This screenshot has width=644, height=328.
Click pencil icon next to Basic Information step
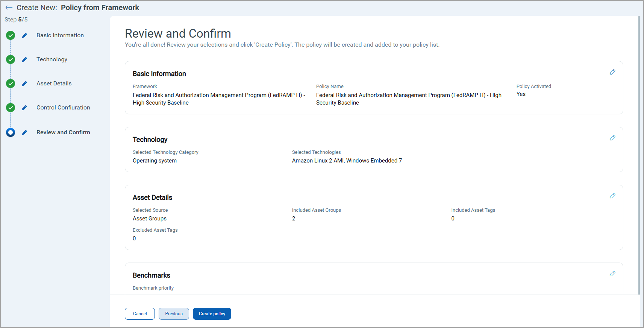click(24, 35)
